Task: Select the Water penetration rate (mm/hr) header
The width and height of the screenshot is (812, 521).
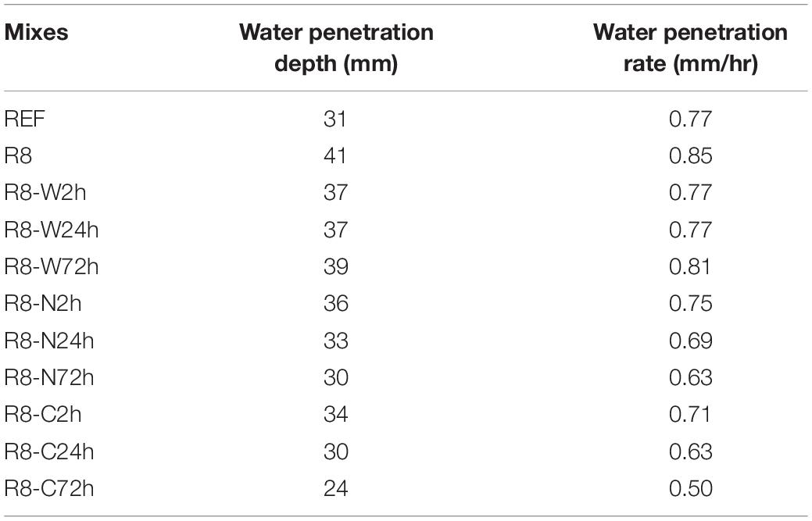Action: point(690,48)
